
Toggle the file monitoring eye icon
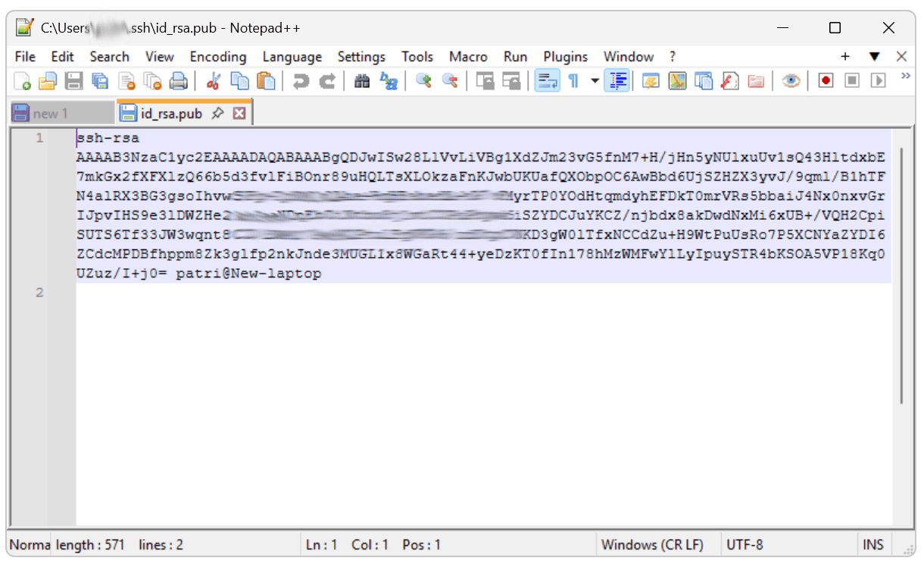coord(791,80)
